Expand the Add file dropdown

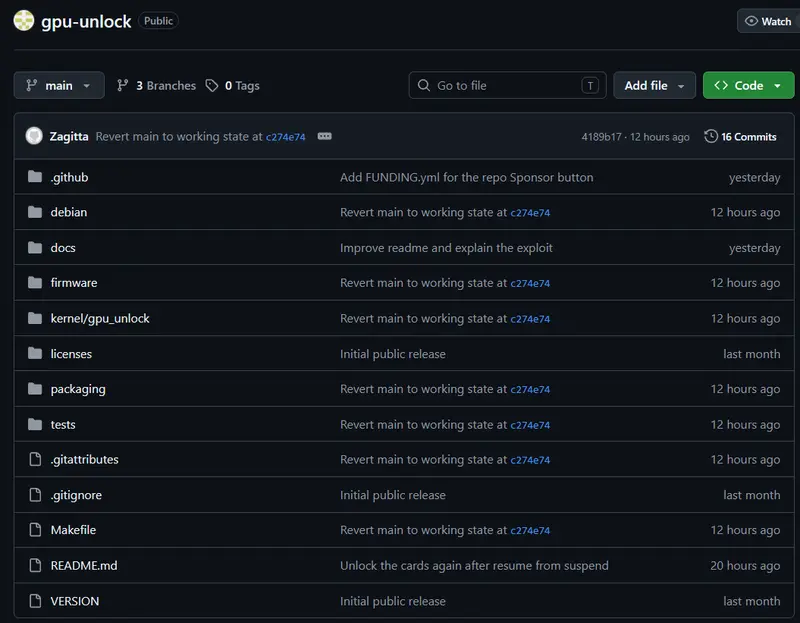[654, 85]
